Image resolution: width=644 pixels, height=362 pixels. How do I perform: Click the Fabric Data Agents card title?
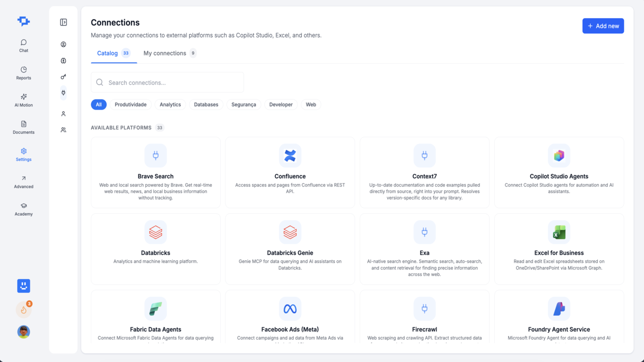point(155,329)
